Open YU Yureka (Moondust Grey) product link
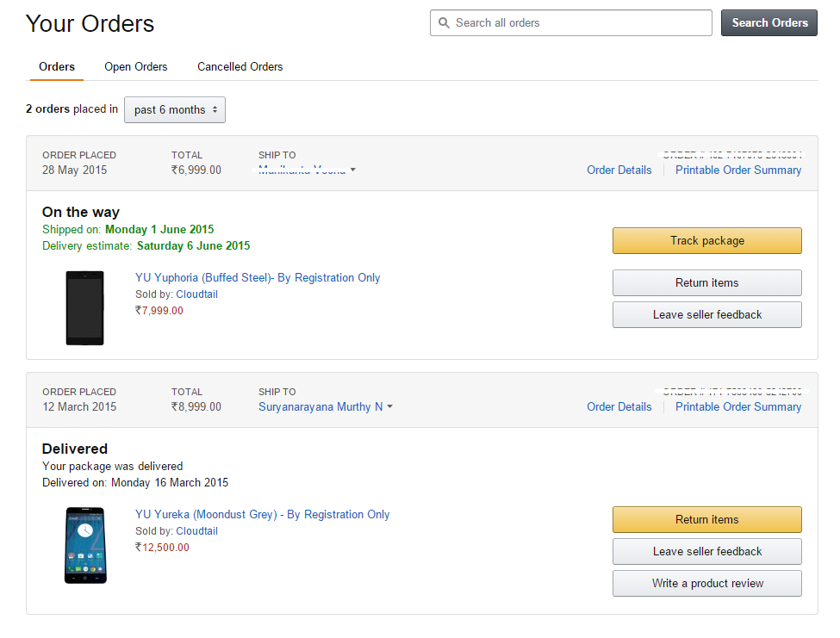 pyautogui.click(x=262, y=514)
